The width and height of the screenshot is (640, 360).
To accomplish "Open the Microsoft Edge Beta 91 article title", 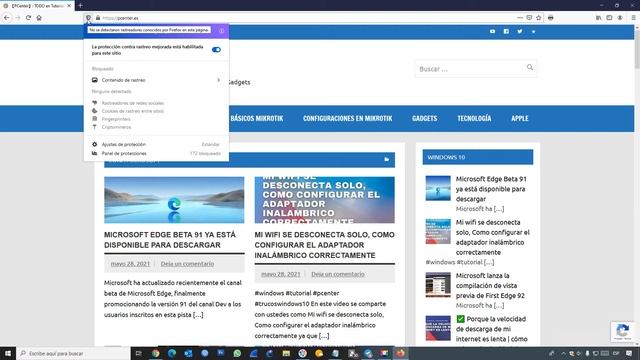I will coord(170,240).
